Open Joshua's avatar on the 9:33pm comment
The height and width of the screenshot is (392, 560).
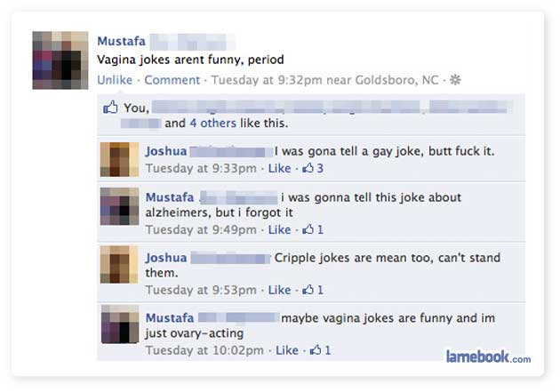[x=119, y=159]
